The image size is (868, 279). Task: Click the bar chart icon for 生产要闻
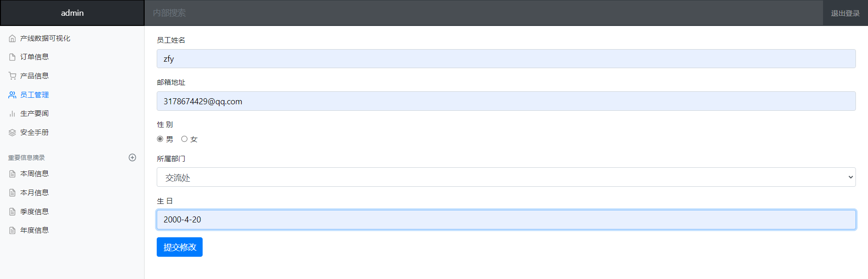(x=13, y=114)
